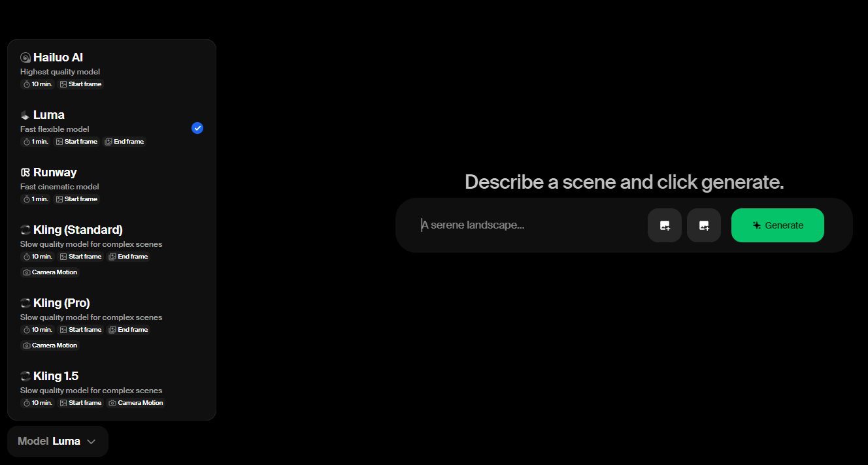Viewport: 868px width, 465px height.
Task: Click Kling (Standard)'s 'Slow quality model' description
Action: [91, 244]
